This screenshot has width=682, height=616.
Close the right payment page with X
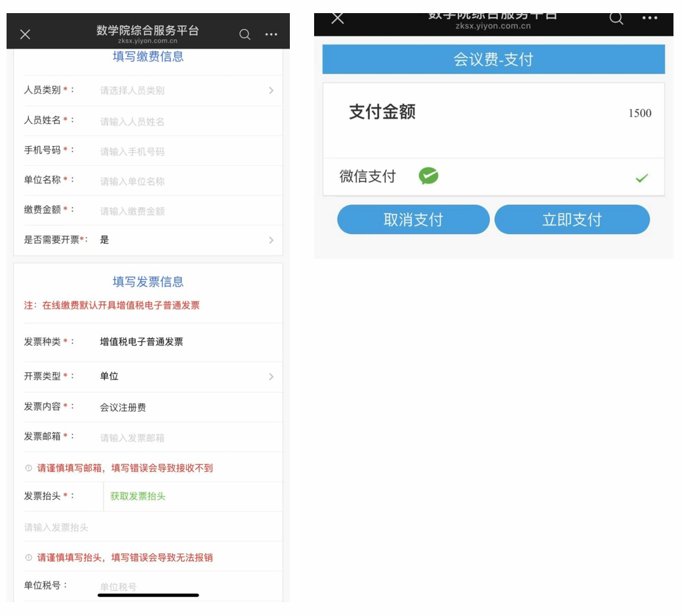pyautogui.click(x=338, y=18)
